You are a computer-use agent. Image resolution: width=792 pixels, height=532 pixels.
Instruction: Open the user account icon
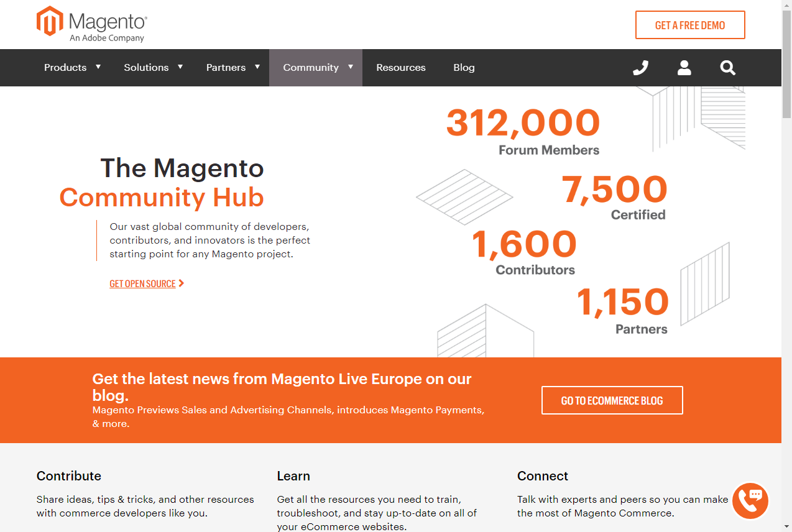[684, 68]
